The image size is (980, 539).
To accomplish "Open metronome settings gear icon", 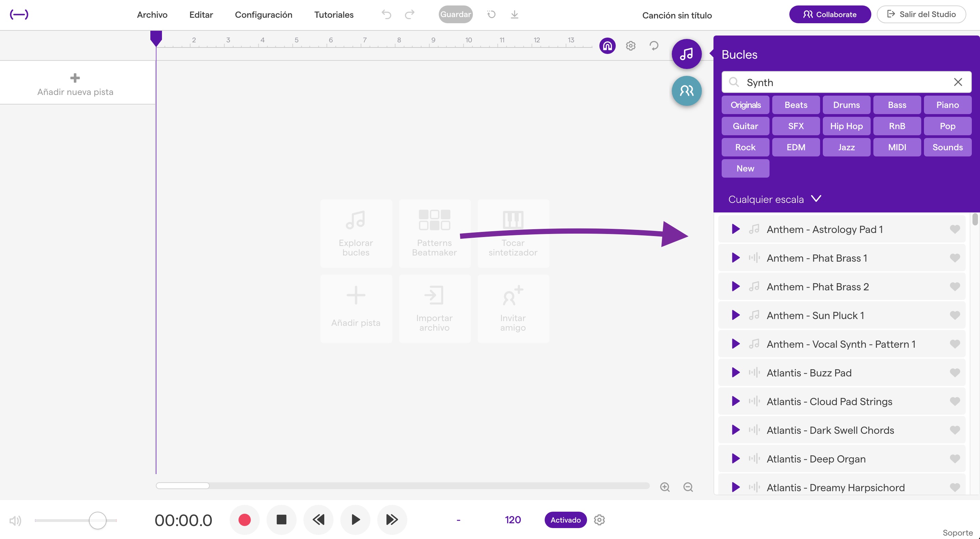I will pyautogui.click(x=599, y=520).
